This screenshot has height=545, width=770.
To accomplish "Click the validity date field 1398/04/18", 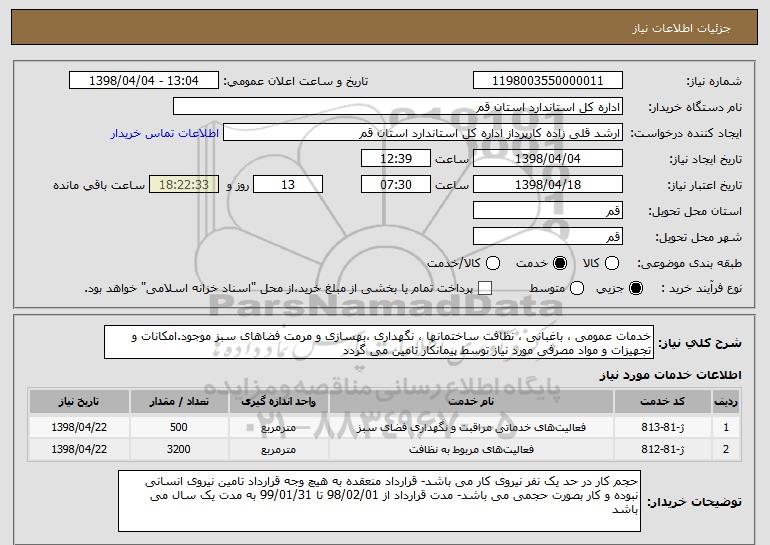I will pyautogui.click(x=548, y=185).
